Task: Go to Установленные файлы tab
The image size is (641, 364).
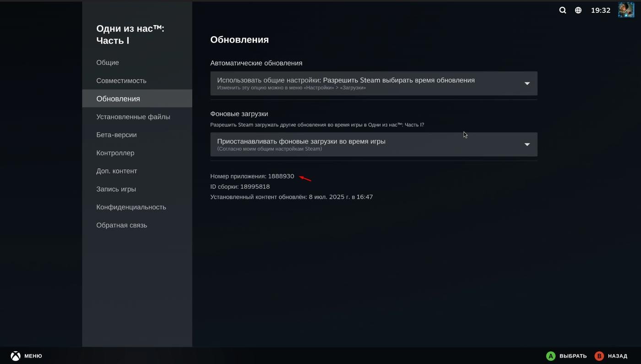Action: 137,117
